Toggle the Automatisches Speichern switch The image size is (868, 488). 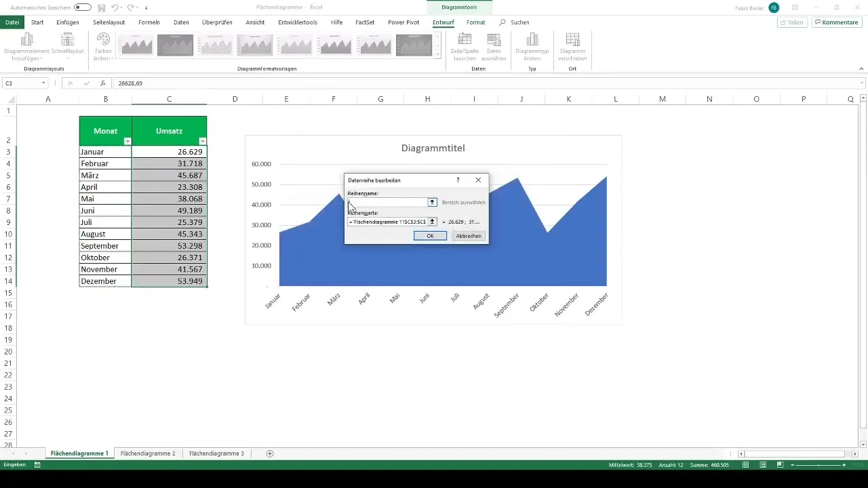[x=83, y=7]
